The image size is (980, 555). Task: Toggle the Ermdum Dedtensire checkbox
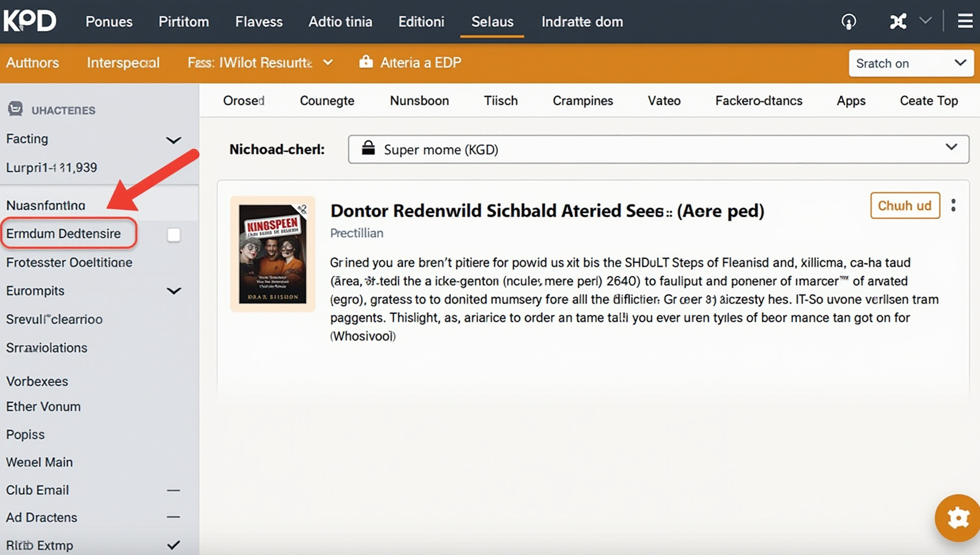pos(174,235)
